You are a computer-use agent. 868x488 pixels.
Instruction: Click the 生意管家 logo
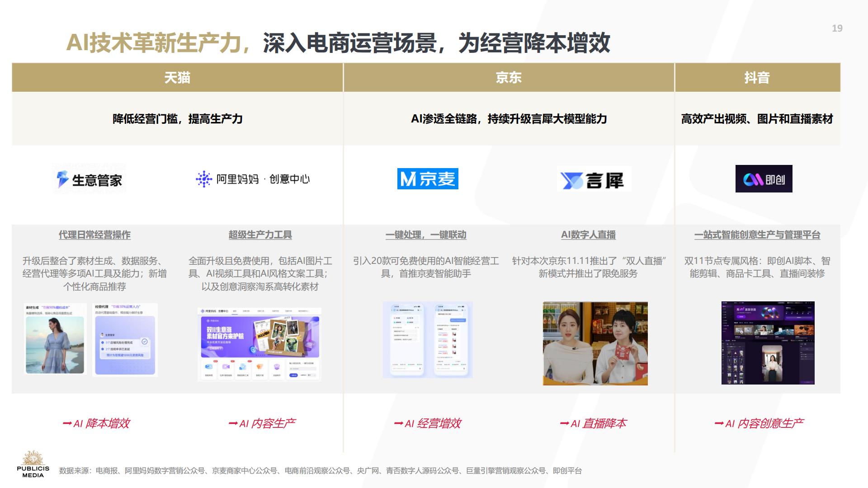pyautogui.click(x=90, y=179)
